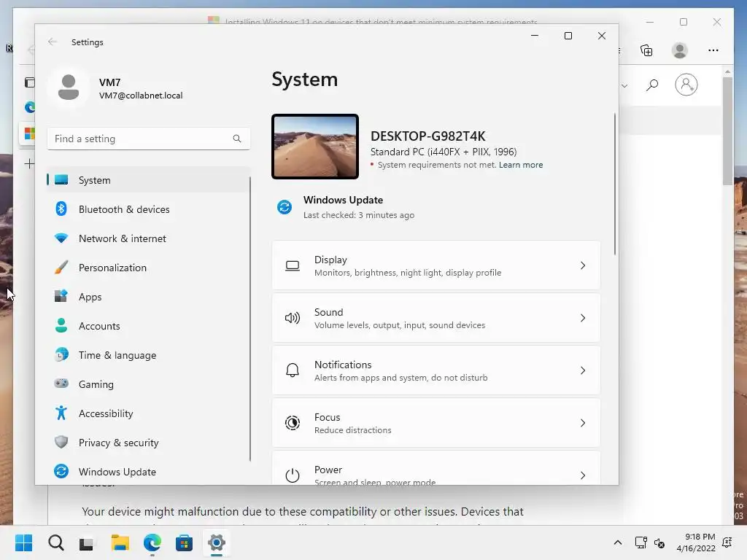Click the Power icon
The image size is (747, 560).
coord(293,475)
